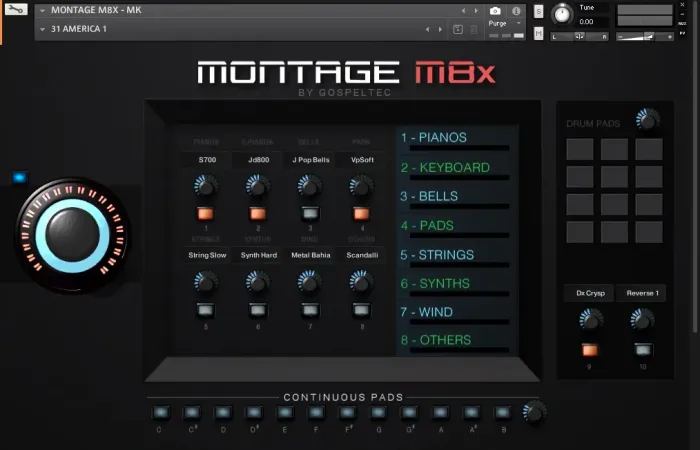Expand the MONTAGE M8X - MK instrument dropdown arrow
This screenshot has height=450, width=700.
[x=42, y=10]
